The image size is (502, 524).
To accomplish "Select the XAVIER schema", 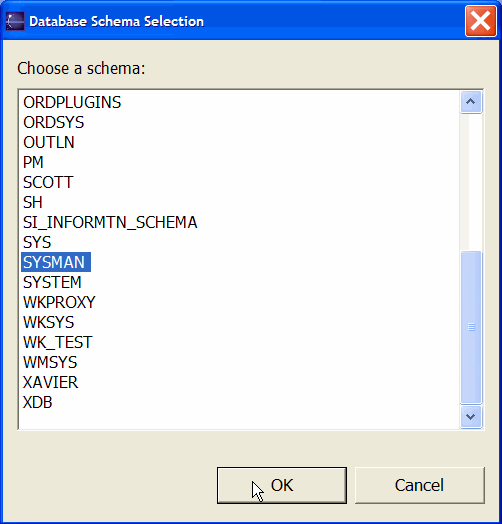I will [50, 383].
